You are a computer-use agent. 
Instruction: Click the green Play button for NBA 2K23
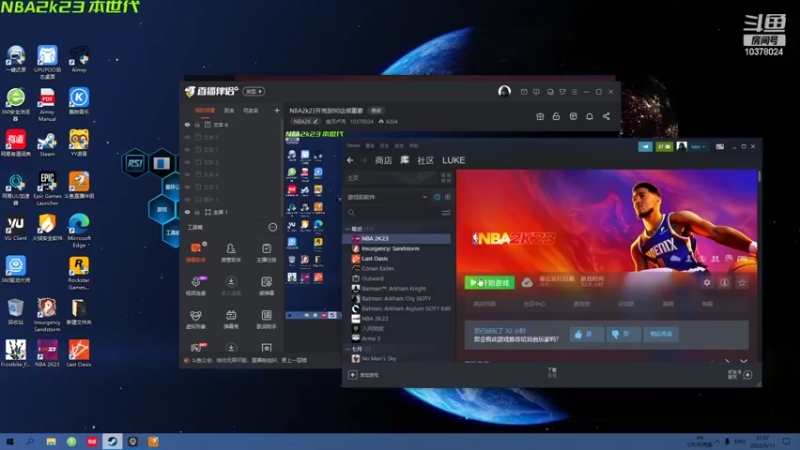point(489,282)
